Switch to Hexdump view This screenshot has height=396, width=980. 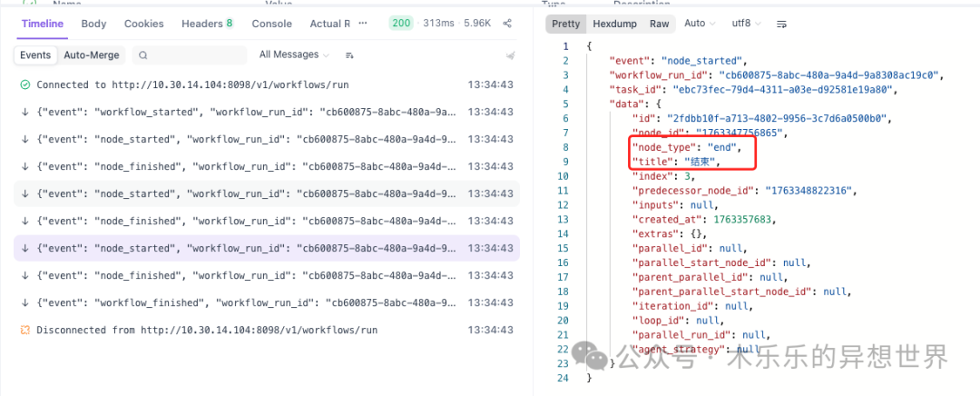point(614,24)
